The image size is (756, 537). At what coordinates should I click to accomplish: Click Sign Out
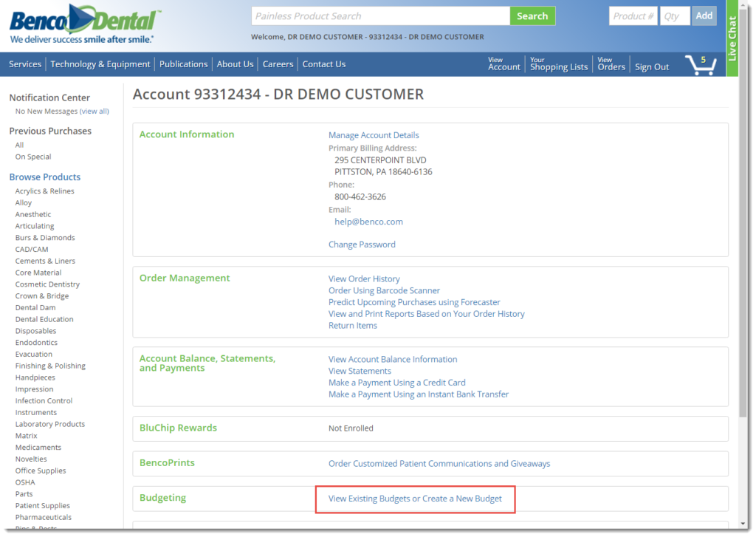click(x=652, y=67)
